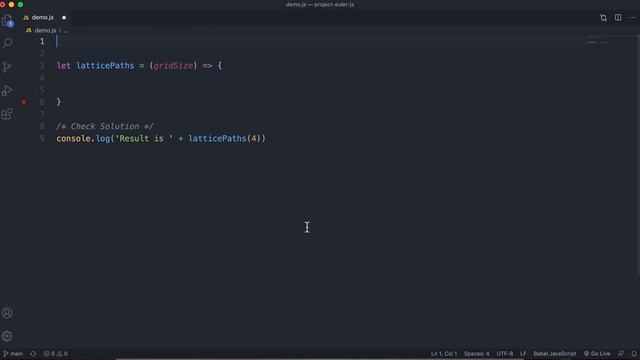Click line number 9 in the gutter
This screenshot has width=640, height=360.
pyautogui.click(x=42, y=138)
